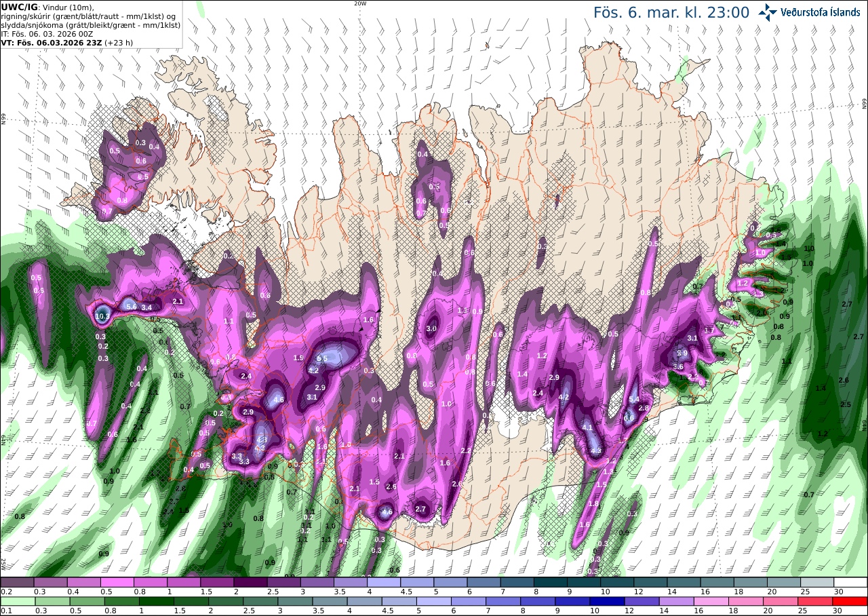Select the bright pink snow legend swatch labeled 0.5

click(117, 582)
